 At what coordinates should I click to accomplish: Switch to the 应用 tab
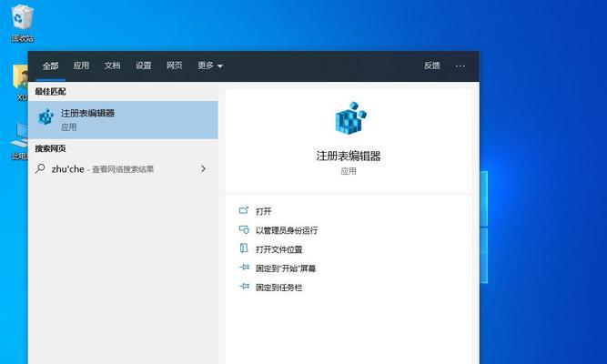coord(81,66)
